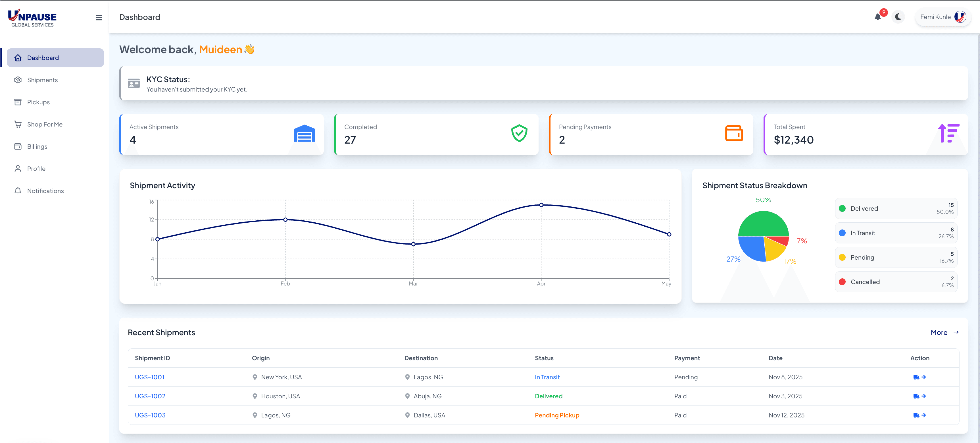The width and height of the screenshot is (980, 443).
Task: Click Dallas, USA destination pin icon
Action: 407,415
